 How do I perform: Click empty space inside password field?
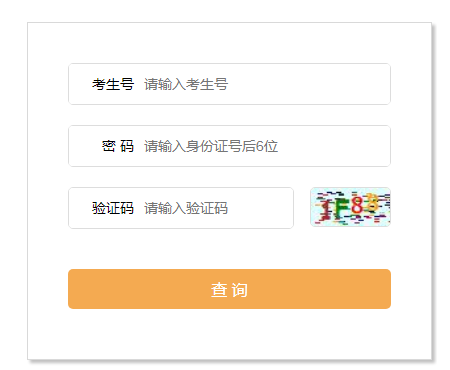click(333, 146)
